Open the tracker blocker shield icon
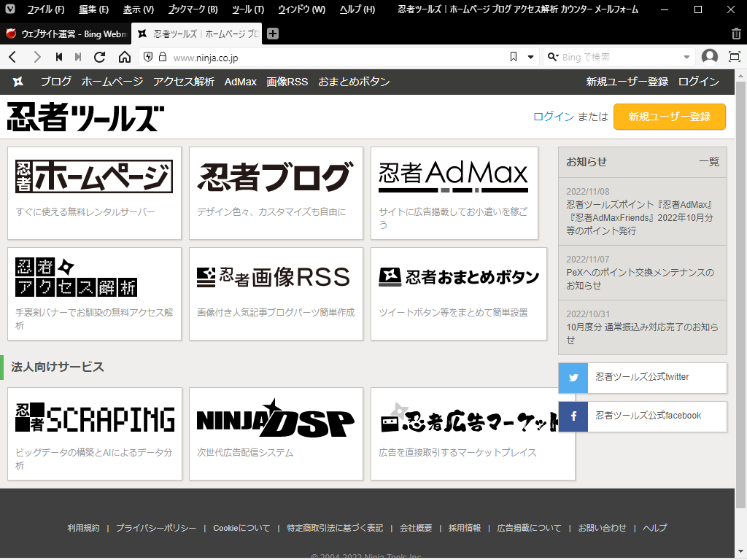This screenshot has width=747, height=560. click(x=148, y=57)
